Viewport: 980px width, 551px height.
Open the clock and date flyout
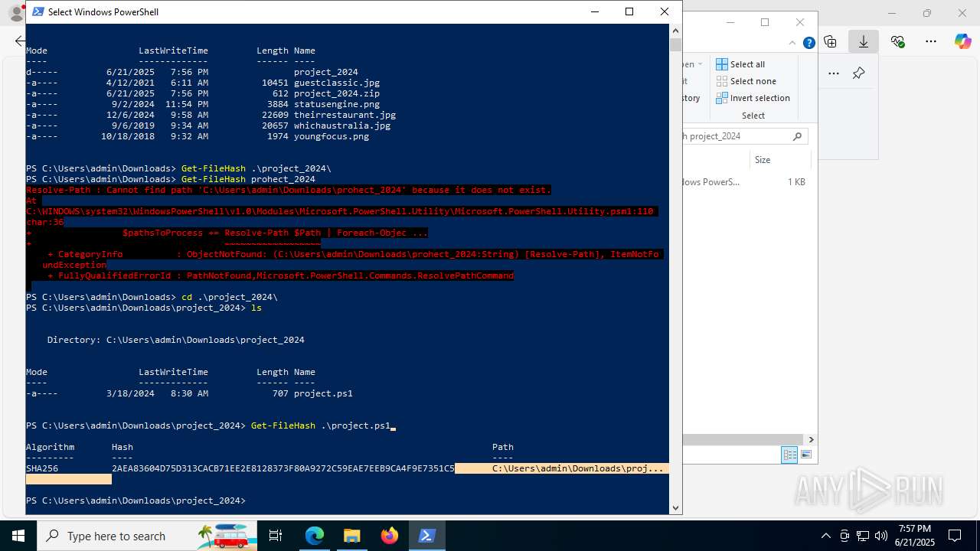pyautogui.click(x=915, y=536)
